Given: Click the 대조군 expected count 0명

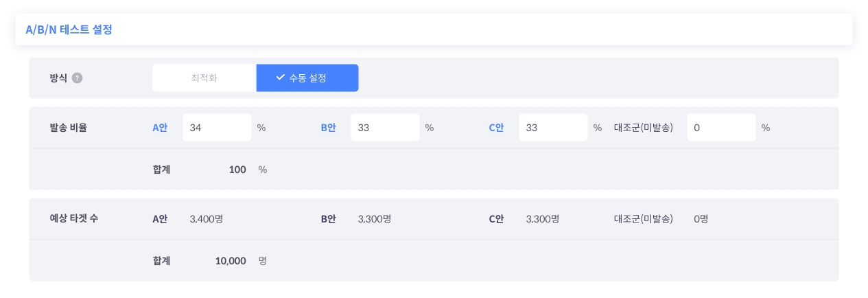Looking at the screenshot, I should click(x=701, y=219).
